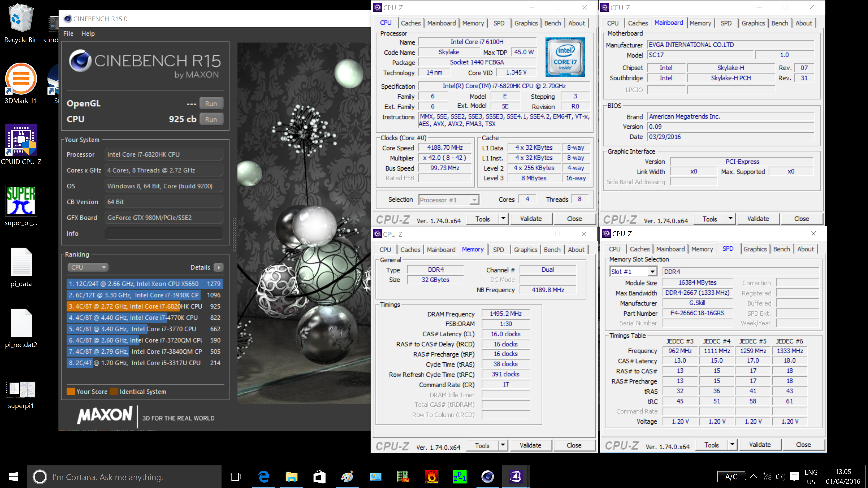Click the Wi-Fi network tray icon
The height and width of the screenshot is (488, 868).
[767, 476]
